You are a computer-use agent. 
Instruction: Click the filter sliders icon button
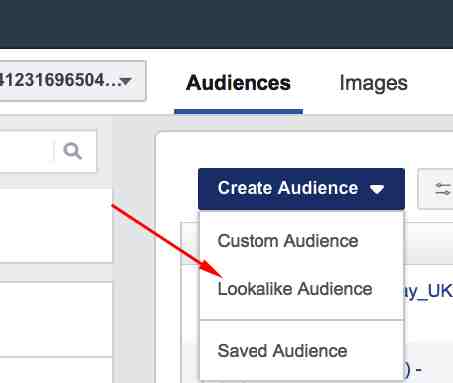pos(442,189)
